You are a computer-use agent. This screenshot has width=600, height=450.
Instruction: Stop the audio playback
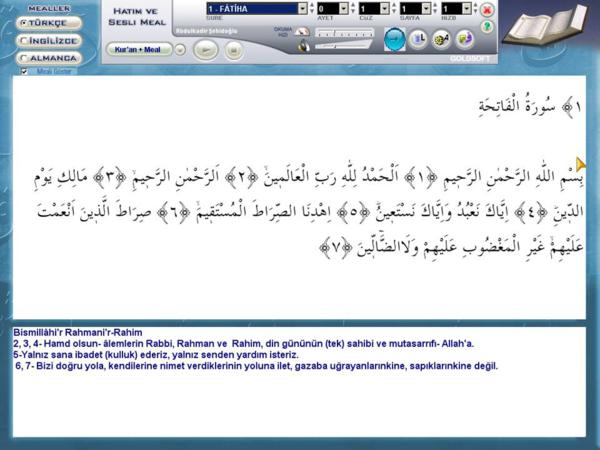coord(233,48)
